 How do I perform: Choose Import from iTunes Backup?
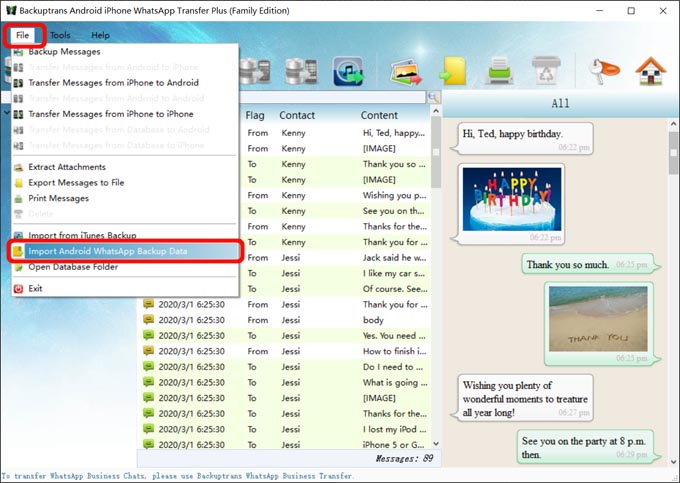coord(82,235)
